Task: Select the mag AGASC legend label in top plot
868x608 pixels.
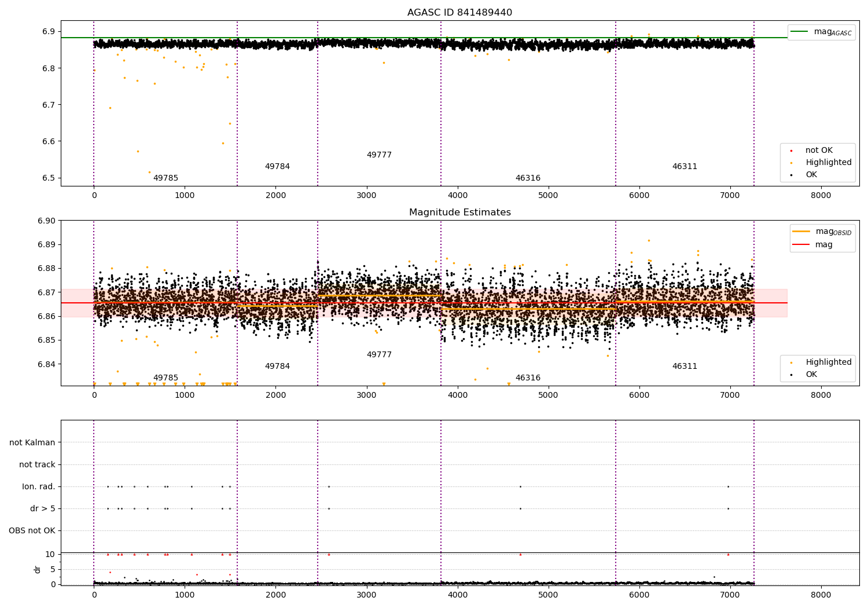Action: [x=833, y=32]
